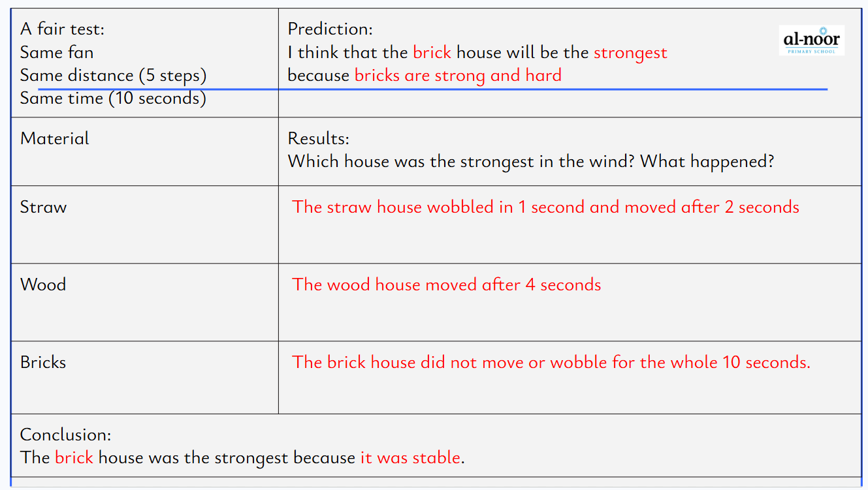868x490 pixels.
Task: Click the red word 'brick' in the conclusion
Action: (x=74, y=457)
